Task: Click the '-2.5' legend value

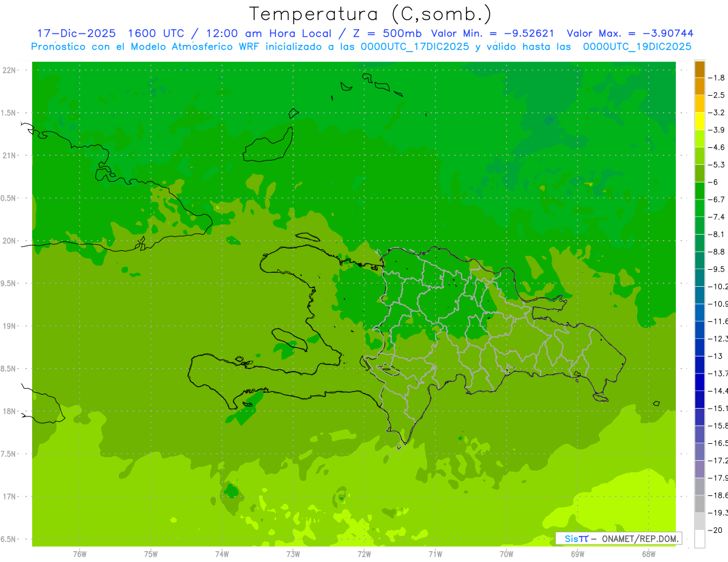Action: [x=717, y=95]
